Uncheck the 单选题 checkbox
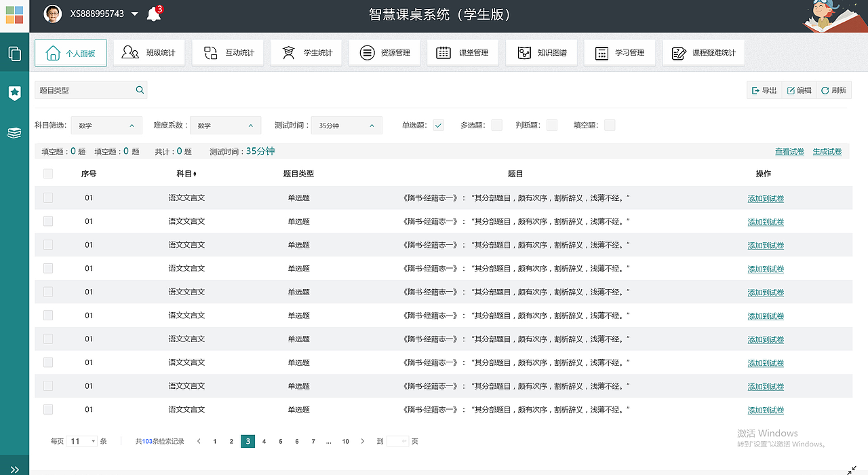This screenshot has height=475, width=868. click(439, 125)
